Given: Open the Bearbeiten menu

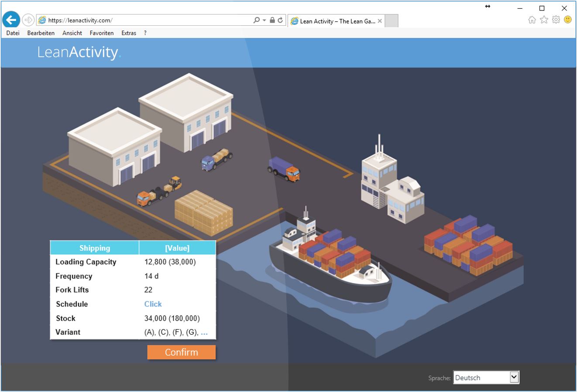Looking at the screenshot, I should coord(41,33).
